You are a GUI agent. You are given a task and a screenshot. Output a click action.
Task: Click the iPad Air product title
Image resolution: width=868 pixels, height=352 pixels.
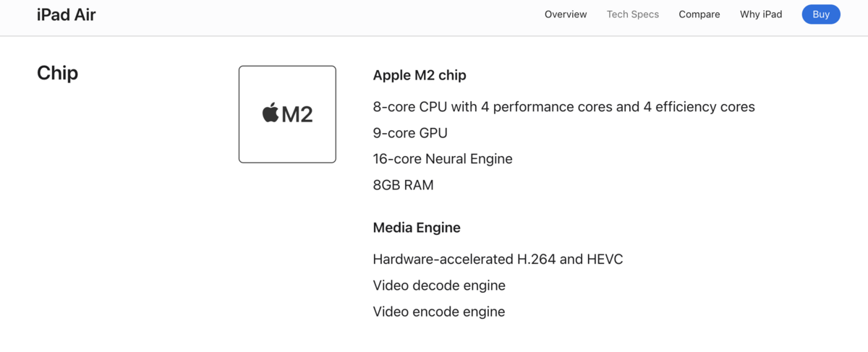pos(67,14)
